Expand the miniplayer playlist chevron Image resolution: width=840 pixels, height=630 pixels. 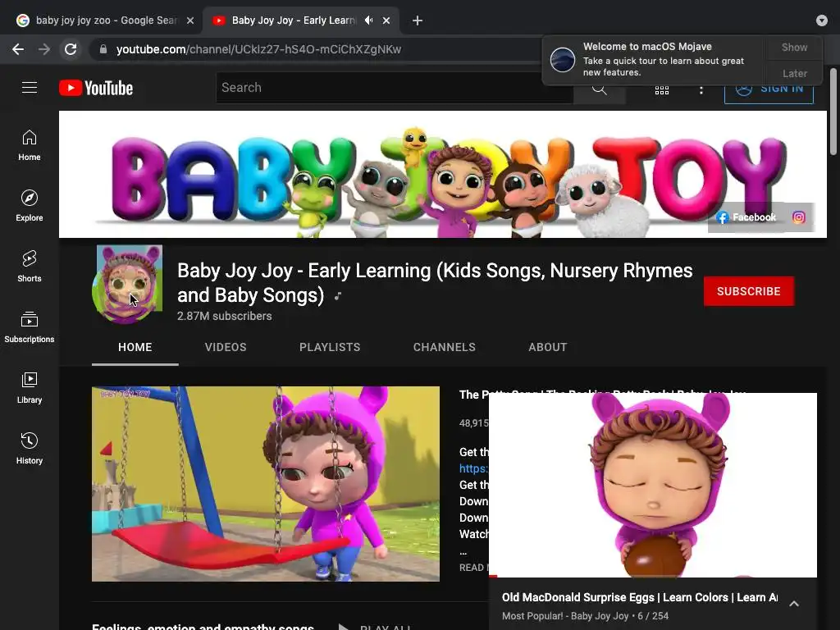794,604
